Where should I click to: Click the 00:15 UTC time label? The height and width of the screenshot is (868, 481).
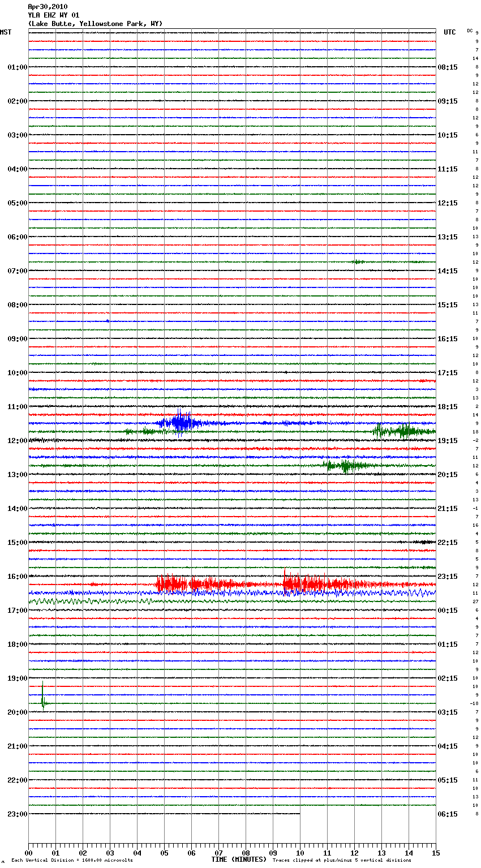[448, 611]
